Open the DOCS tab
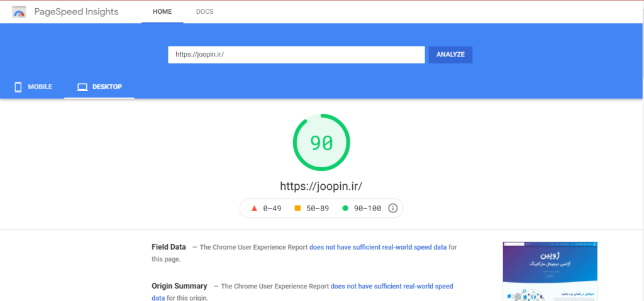This screenshot has height=301, width=644. coord(204,11)
